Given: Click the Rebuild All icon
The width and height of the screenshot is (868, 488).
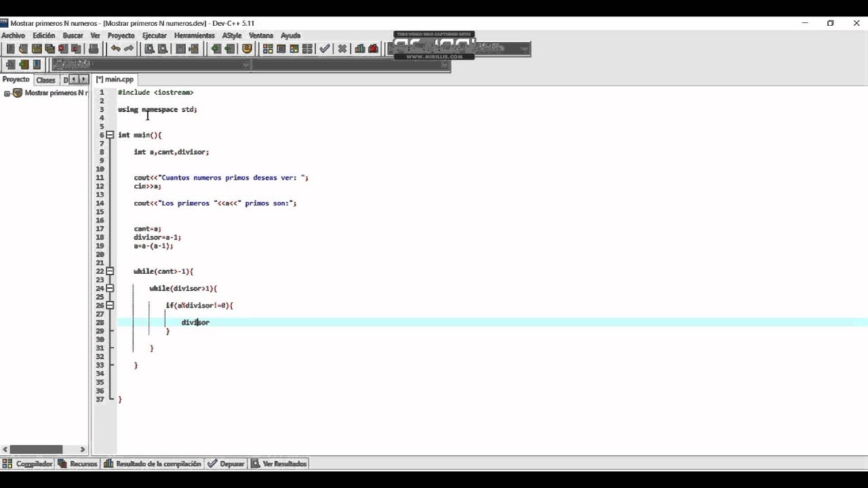Looking at the screenshot, I should [307, 49].
